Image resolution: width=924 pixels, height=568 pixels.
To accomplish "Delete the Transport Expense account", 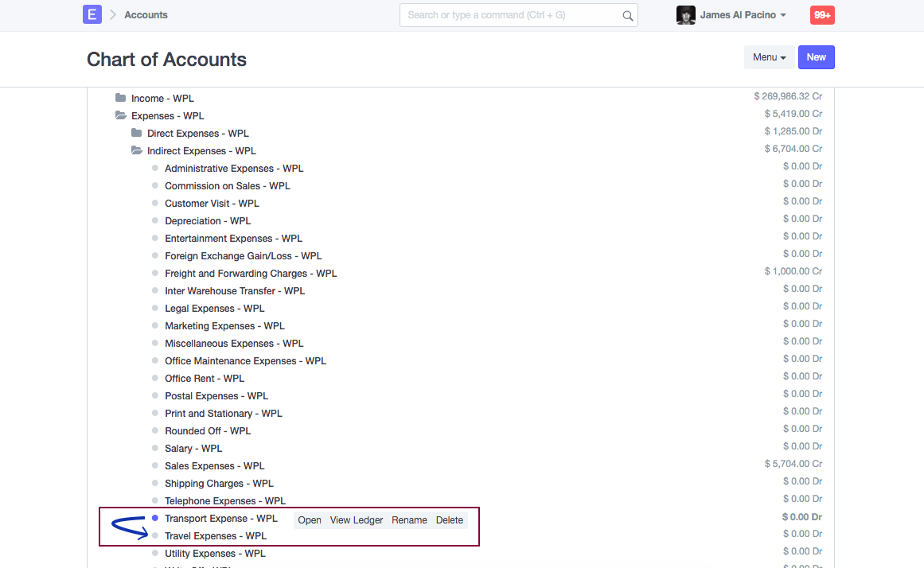I will 450,520.
